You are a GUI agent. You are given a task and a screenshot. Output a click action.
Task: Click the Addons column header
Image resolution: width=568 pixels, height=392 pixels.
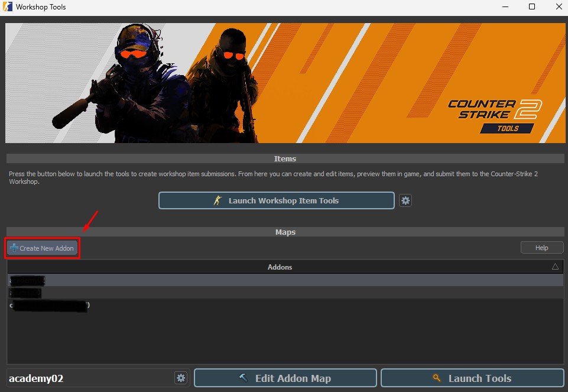tap(285, 267)
